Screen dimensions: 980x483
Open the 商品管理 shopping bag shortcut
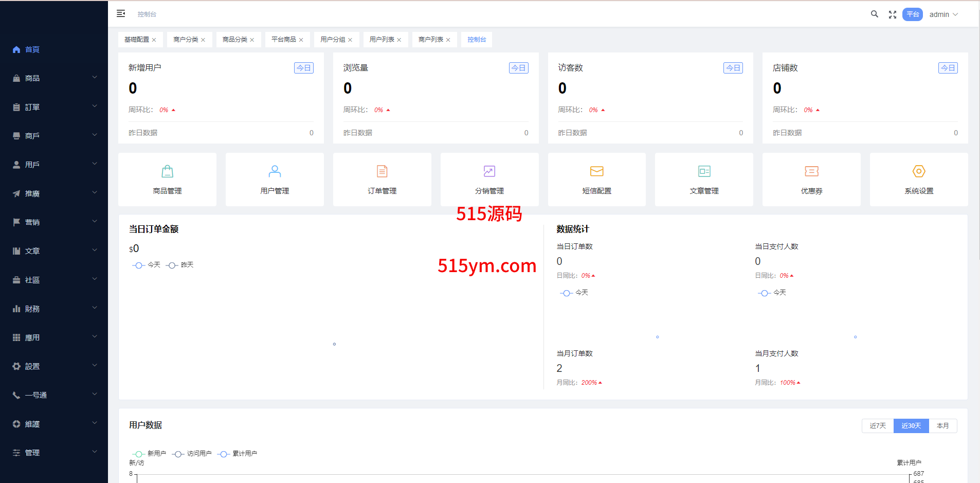(167, 171)
